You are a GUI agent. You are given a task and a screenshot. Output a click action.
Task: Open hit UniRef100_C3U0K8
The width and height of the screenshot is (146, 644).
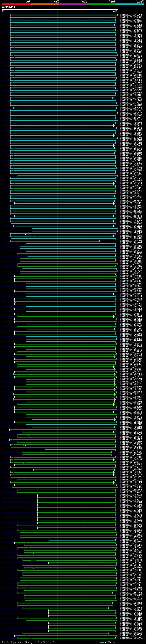(131, 25)
